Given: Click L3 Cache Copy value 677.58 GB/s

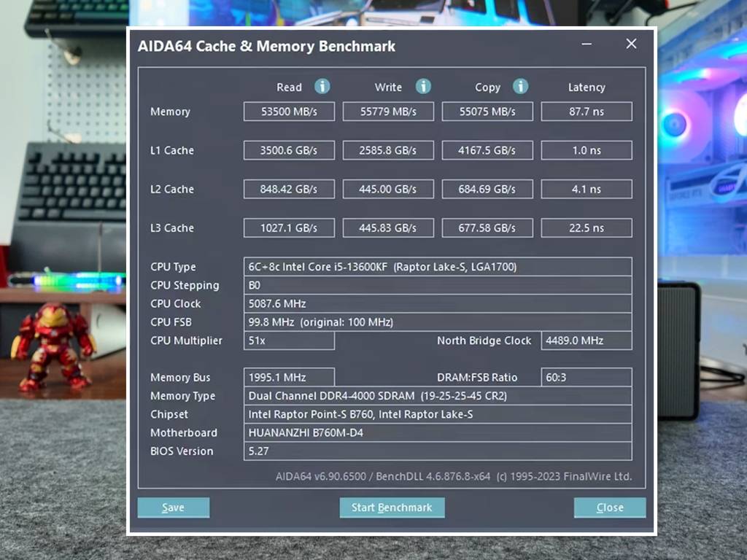Looking at the screenshot, I should [487, 228].
